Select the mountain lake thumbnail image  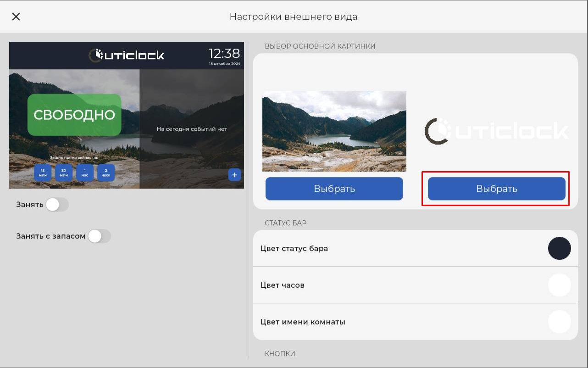click(x=334, y=131)
